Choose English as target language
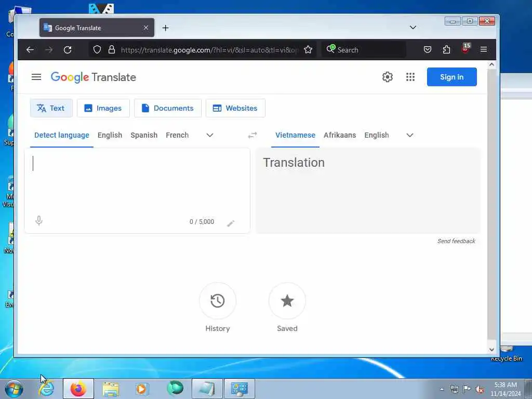 pyautogui.click(x=377, y=135)
